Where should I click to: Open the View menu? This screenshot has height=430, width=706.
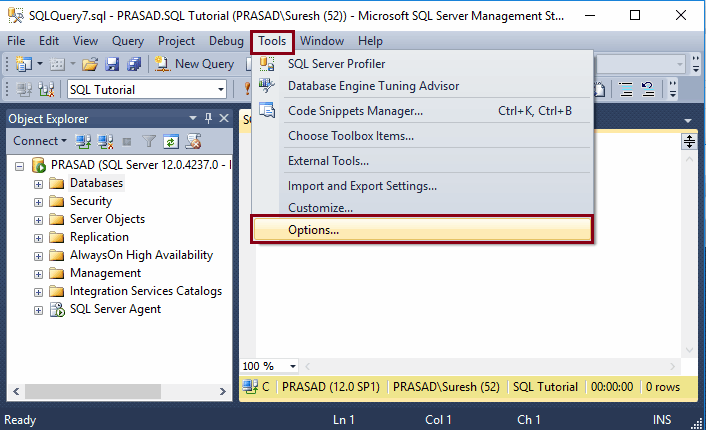click(85, 41)
